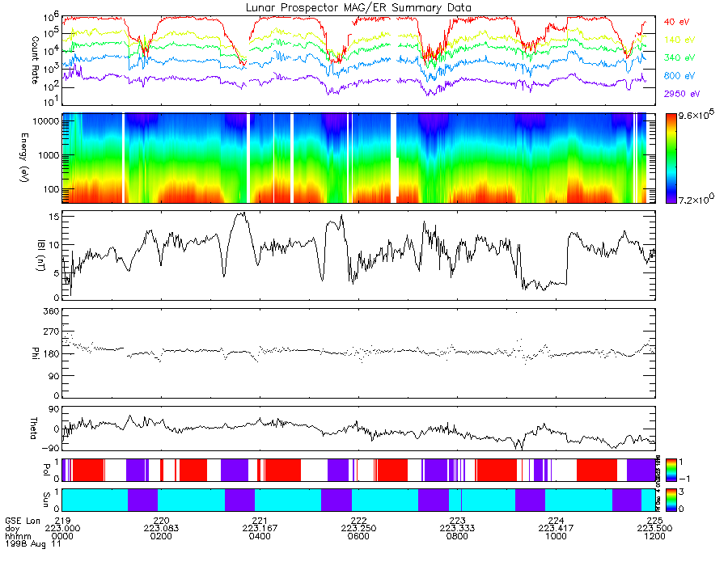Screen dimensions: 728x566
Task: Click the '15' tick on |B| axis
Action: pyautogui.click(x=54, y=217)
